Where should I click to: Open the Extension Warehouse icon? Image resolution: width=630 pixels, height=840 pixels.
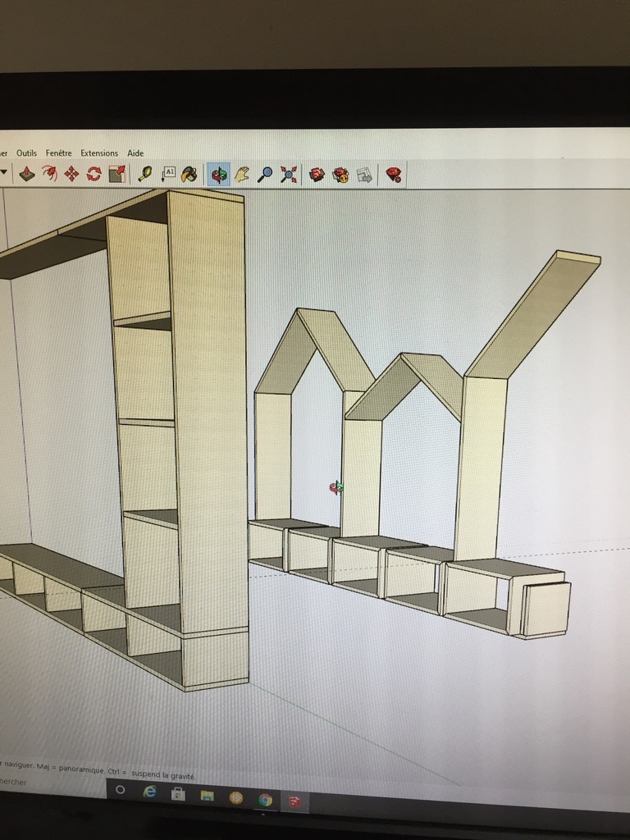(340, 175)
